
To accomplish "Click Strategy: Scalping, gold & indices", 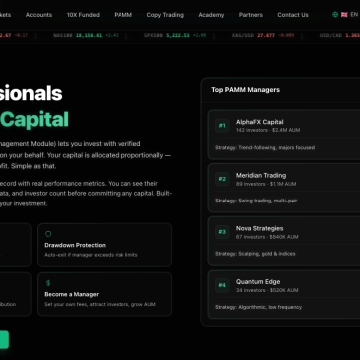I will pyautogui.click(x=255, y=254).
